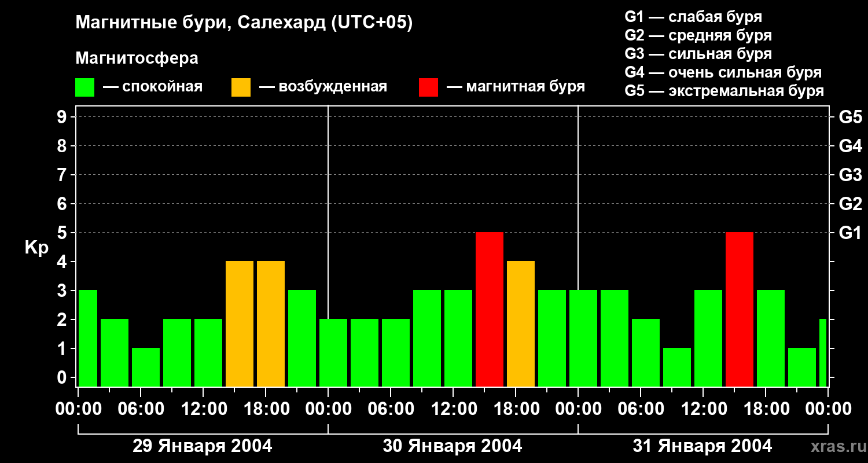Click the chart title 'Магнитные бури, Салехард (UTC+05)'
The height and width of the screenshot is (463, 868).
[x=244, y=23]
